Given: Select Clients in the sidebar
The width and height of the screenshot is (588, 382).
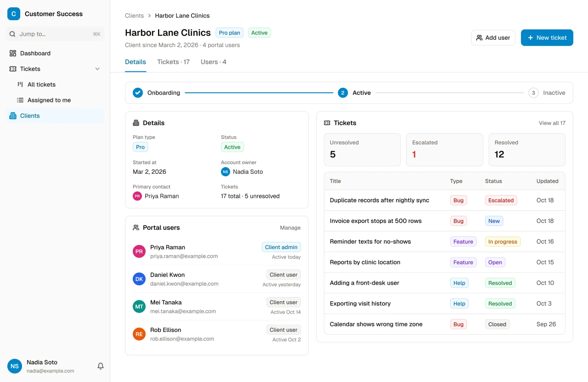Looking at the screenshot, I should coord(55,116).
